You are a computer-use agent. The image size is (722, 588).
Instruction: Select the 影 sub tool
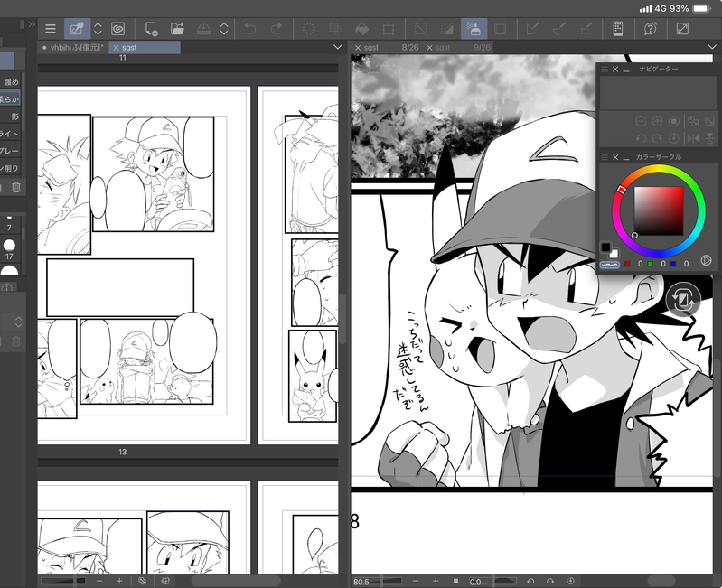10,117
